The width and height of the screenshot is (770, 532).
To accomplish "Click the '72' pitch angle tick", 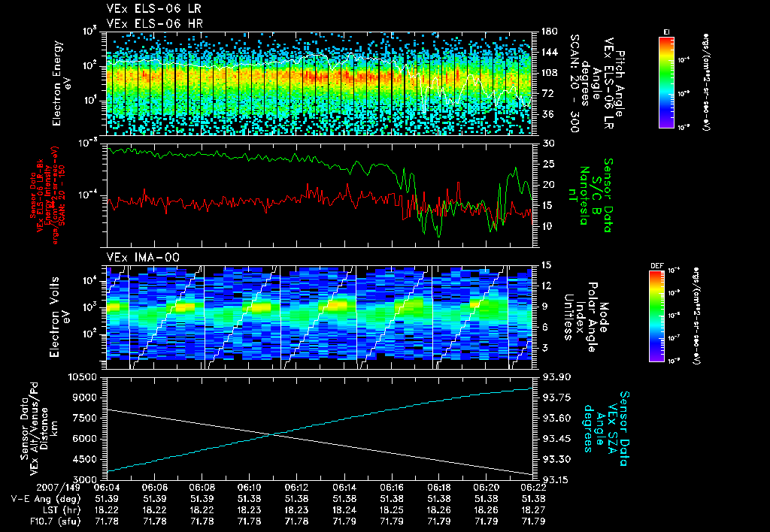I will pyautogui.click(x=547, y=93).
